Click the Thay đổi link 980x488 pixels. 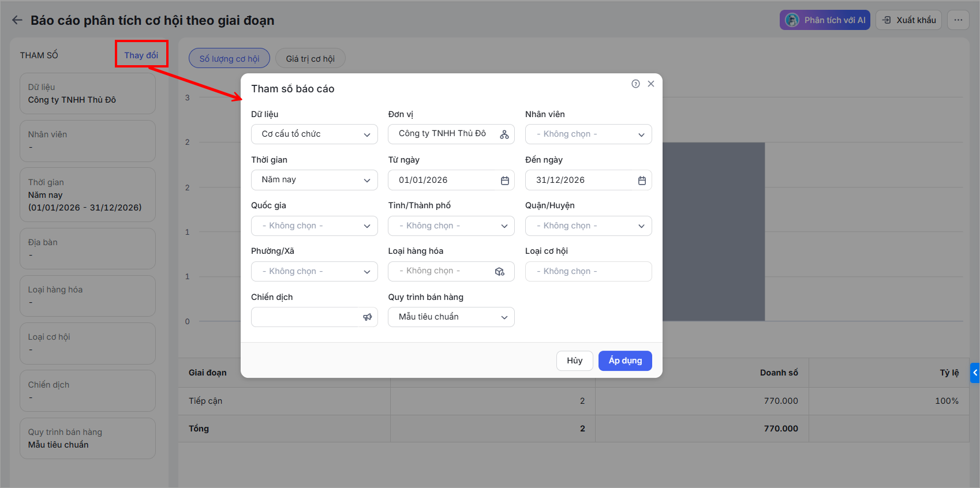pos(141,55)
